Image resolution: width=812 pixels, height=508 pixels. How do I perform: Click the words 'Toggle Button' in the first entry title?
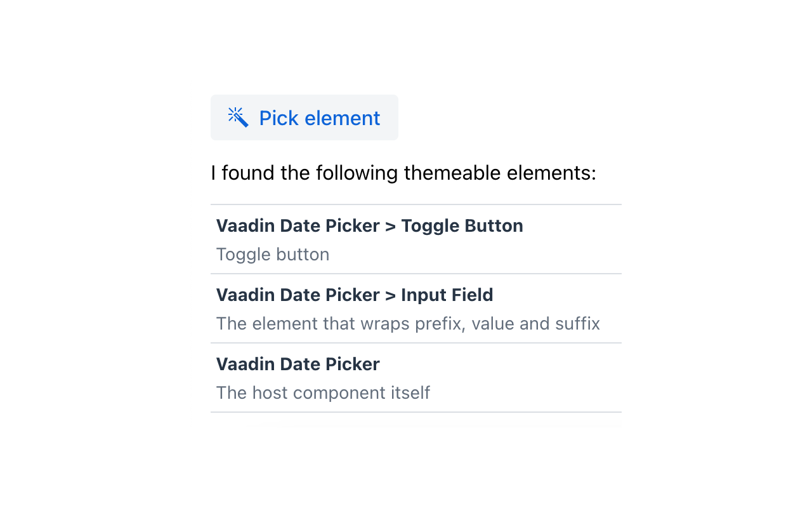pos(462,226)
